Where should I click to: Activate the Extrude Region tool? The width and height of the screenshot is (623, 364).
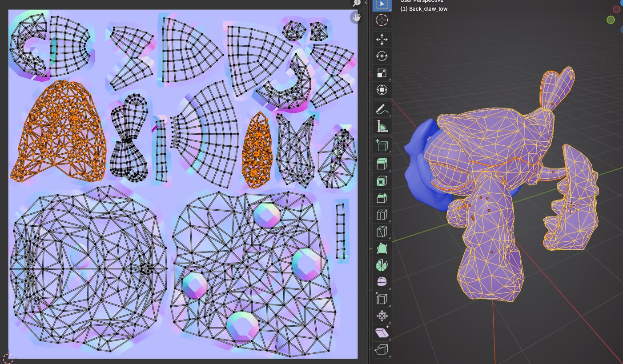(382, 164)
